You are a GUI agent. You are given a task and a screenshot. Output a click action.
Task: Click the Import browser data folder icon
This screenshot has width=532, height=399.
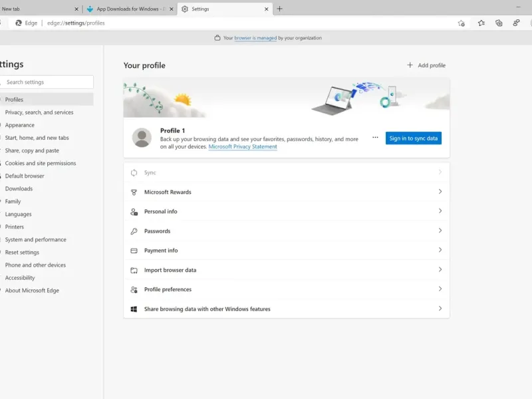(x=134, y=271)
